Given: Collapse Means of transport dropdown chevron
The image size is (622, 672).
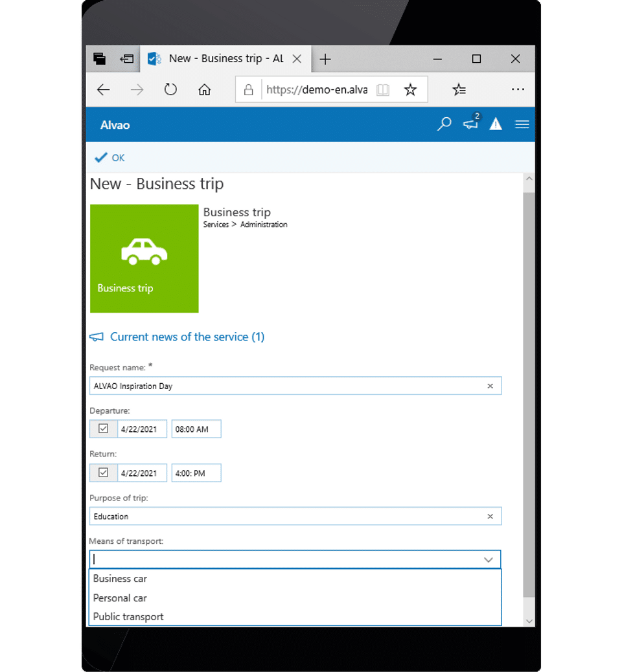Looking at the screenshot, I should point(488,560).
